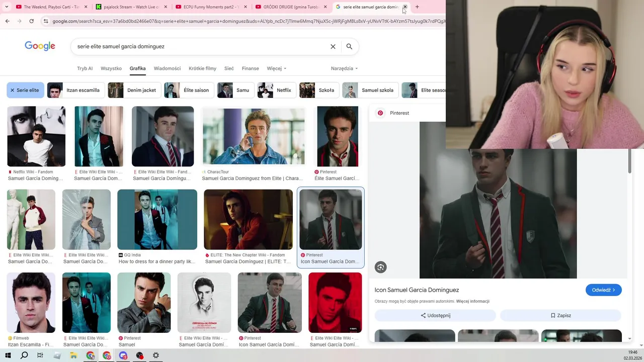Viewport: 644px width, 362px height.
Task: Open the Tryb AI tab
Action: point(85,68)
